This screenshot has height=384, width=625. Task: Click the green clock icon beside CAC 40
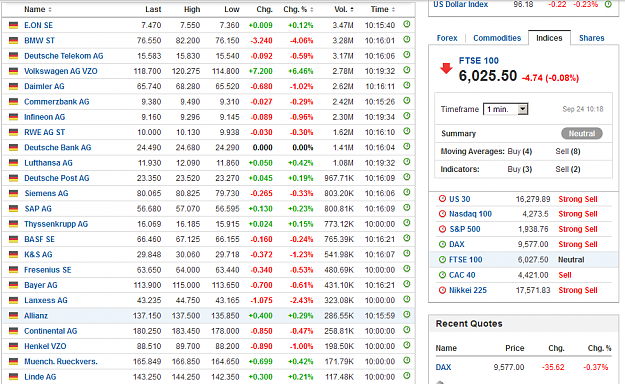442,275
